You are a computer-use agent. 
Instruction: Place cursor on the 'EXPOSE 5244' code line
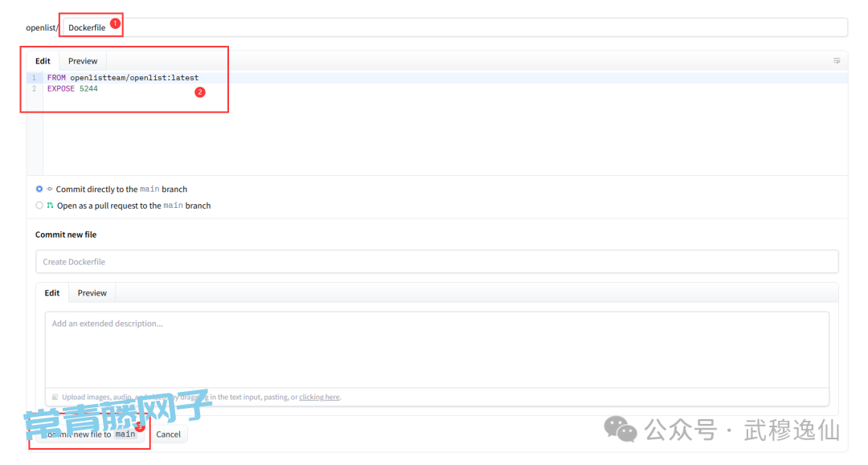pyautogui.click(x=72, y=89)
